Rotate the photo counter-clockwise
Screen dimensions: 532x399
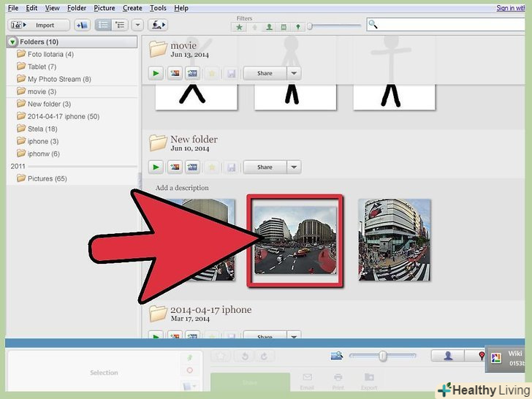[245, 357]
